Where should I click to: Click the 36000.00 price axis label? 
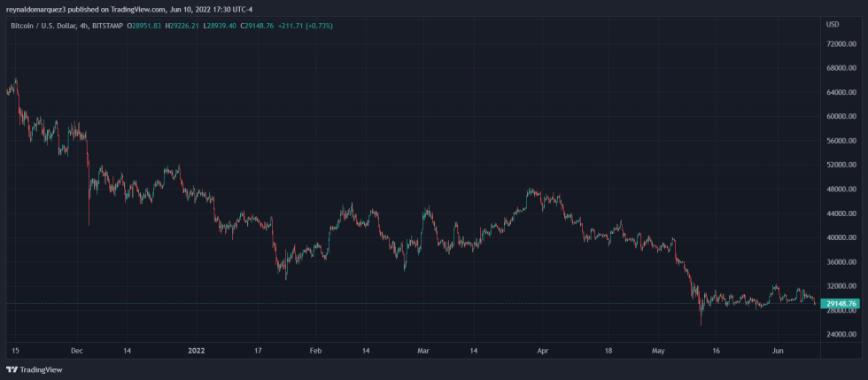point(840,262)
